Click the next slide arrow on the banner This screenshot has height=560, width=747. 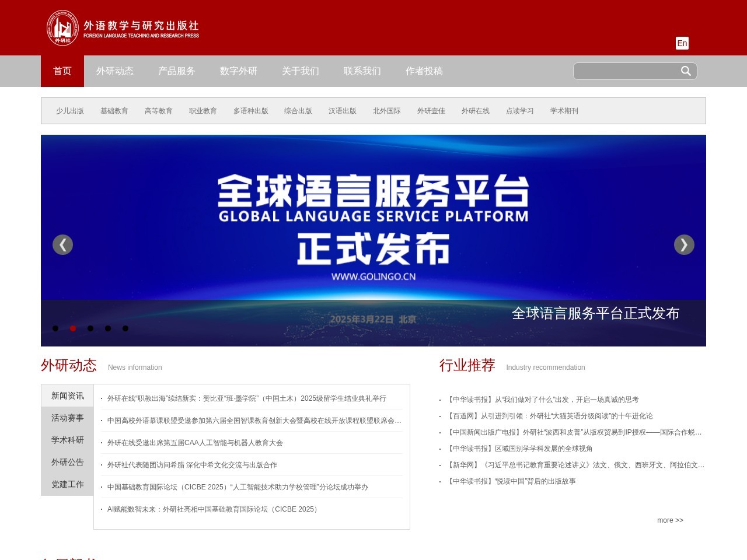point(684,244)
